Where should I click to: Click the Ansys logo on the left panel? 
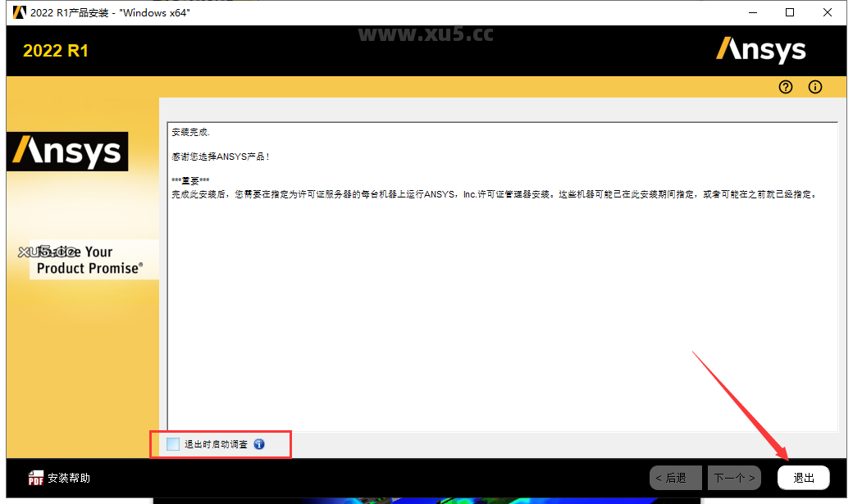(66, 152)
